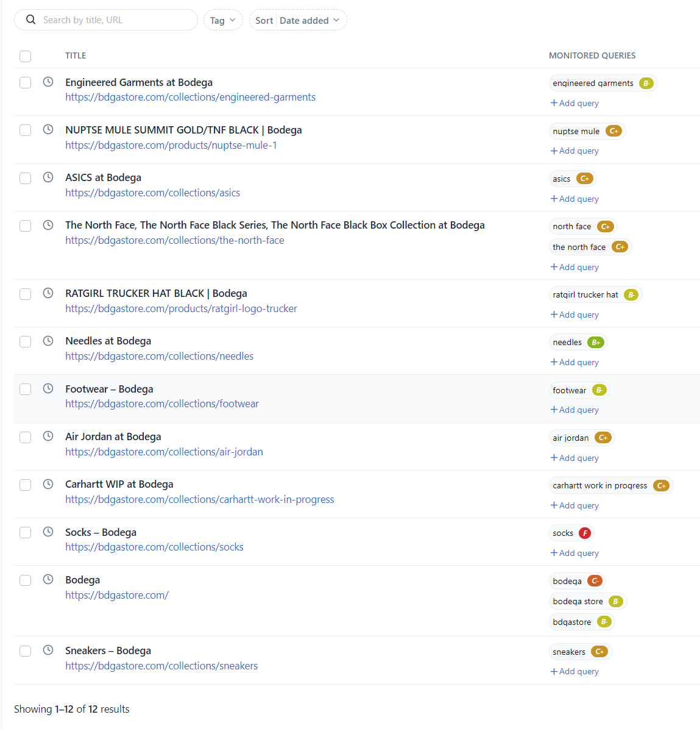
Task: Click the B- grade badge on footwear
Action: coord(599,390)
